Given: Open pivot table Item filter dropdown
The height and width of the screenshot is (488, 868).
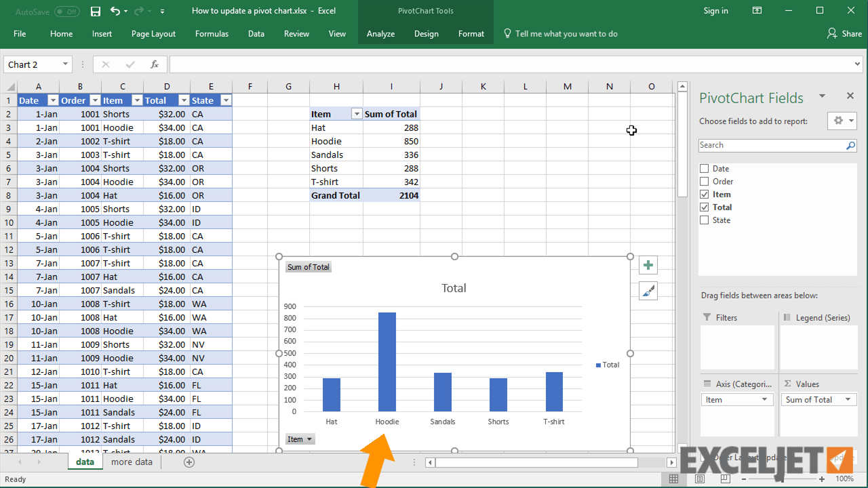Looking at the screenshot, I should click(x=357, y=114).
